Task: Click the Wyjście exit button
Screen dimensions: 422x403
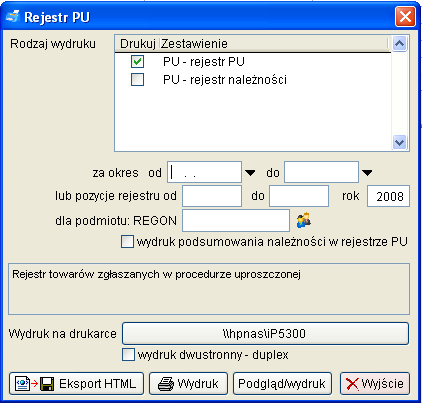Action: click(375, 384)
